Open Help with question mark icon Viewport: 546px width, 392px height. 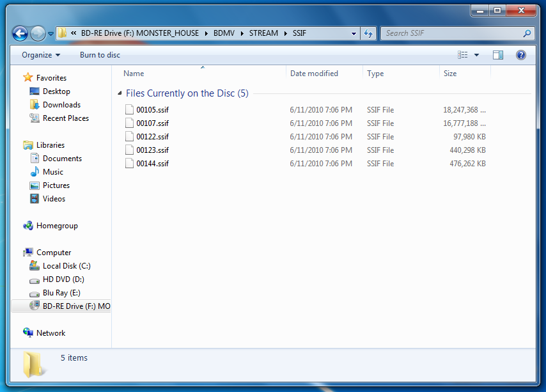click(x=521, y=55)
